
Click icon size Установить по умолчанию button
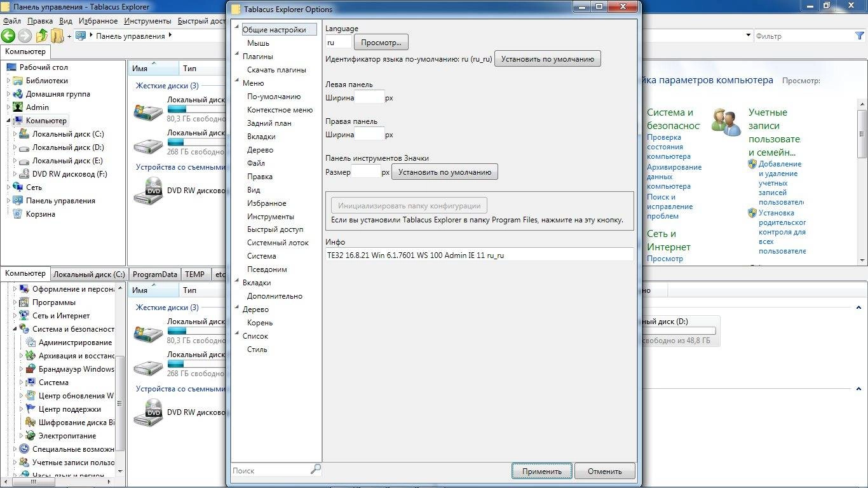445,172
